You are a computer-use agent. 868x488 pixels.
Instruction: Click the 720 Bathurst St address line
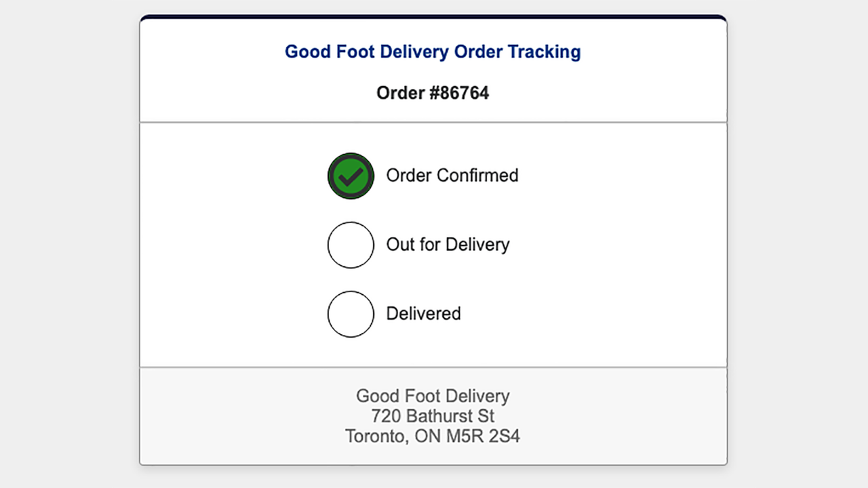[433, 416]
